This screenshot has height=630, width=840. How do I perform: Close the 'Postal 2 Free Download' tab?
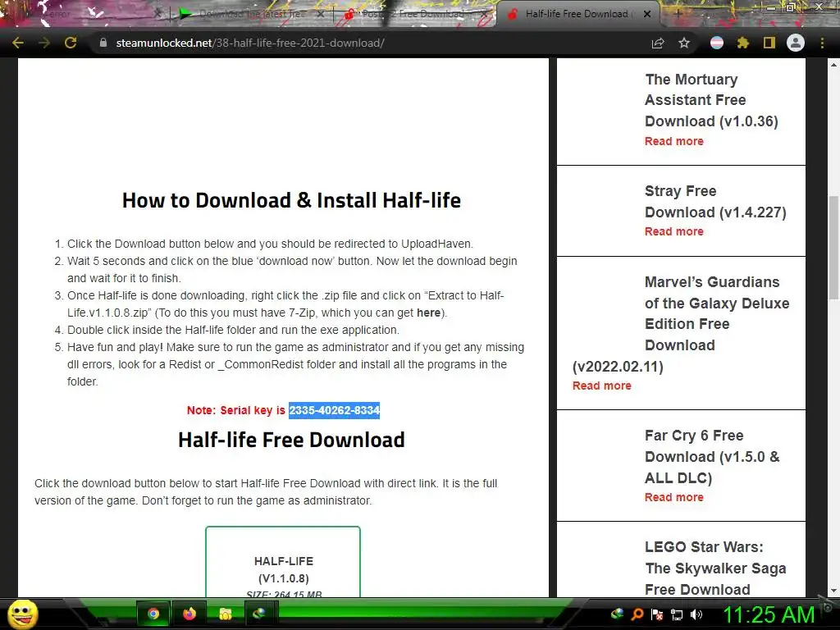tap(484, 14)
